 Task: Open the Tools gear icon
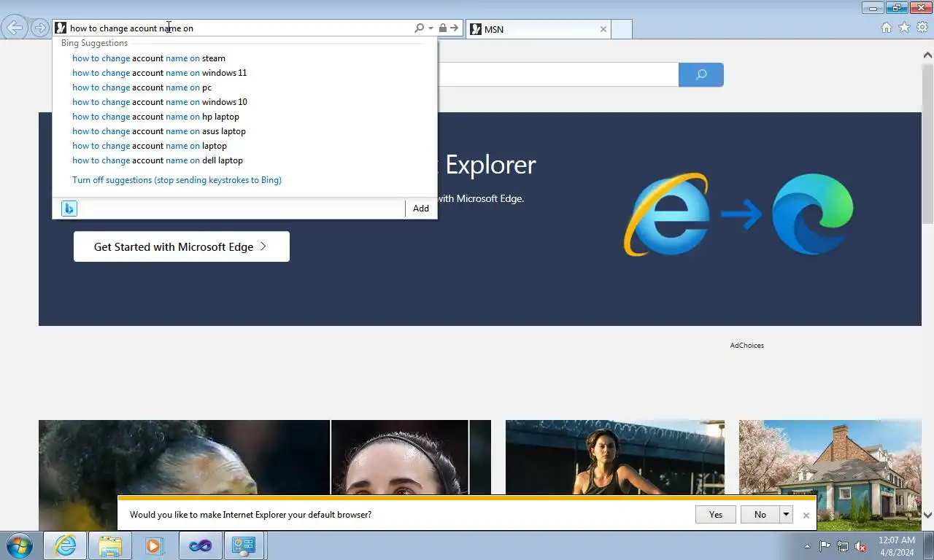pos(922,28)
